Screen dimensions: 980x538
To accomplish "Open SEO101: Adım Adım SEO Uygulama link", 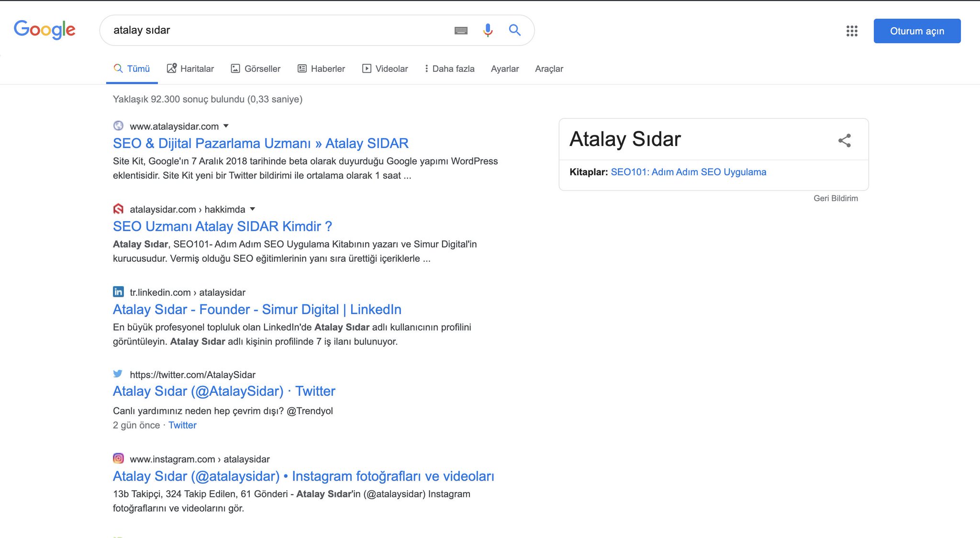I will tap(688, 172).
